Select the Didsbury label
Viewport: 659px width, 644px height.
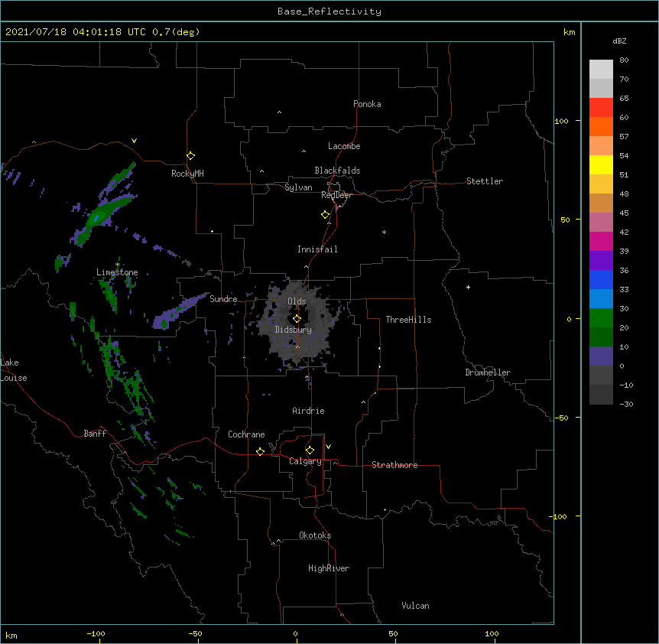[x=294, y=330]
